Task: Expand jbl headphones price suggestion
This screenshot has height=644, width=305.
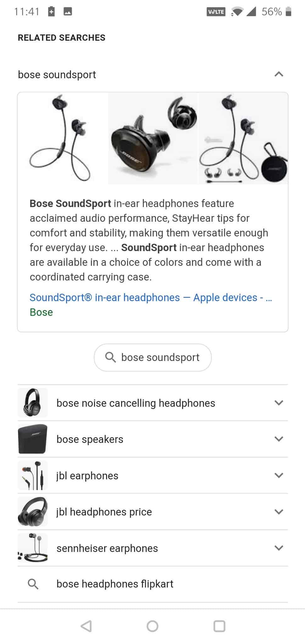Action: click(279, 512)
